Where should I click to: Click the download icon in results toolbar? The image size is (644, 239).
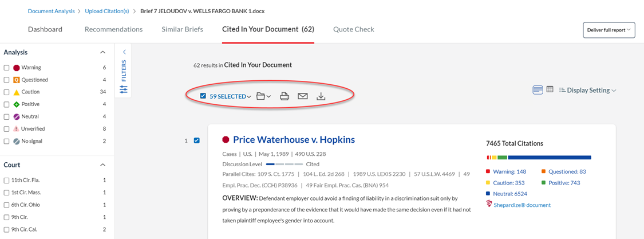pyautogui.click(x=321, y=96)
